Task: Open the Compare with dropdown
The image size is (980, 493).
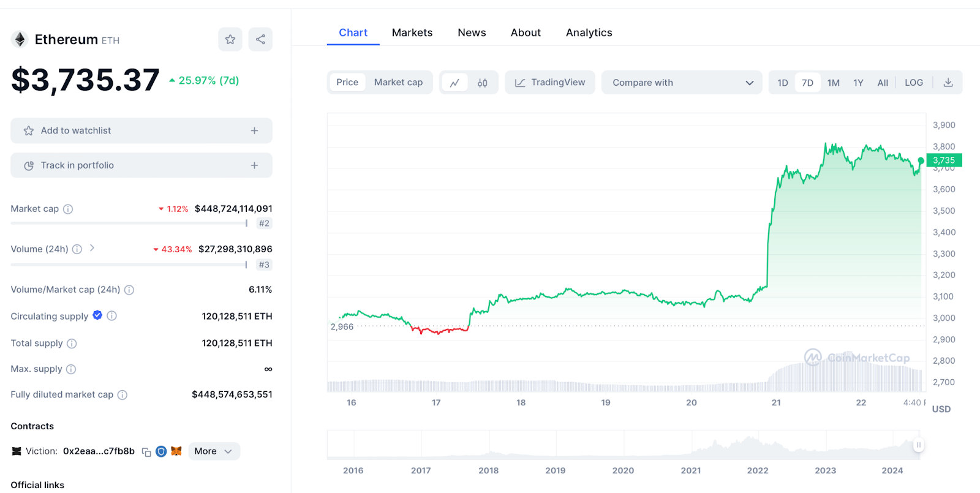Action: tap(682, 83)
